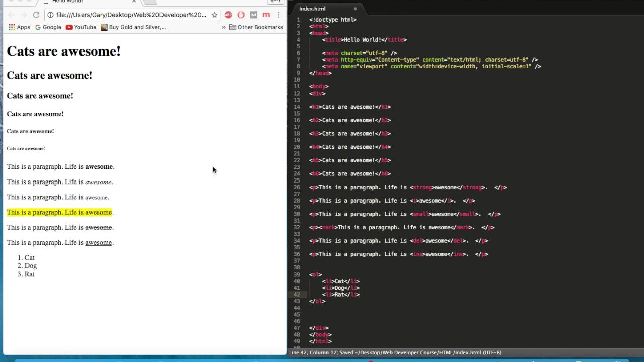
Task: Open the YouTube bookmark
Action: pos(81,27)
